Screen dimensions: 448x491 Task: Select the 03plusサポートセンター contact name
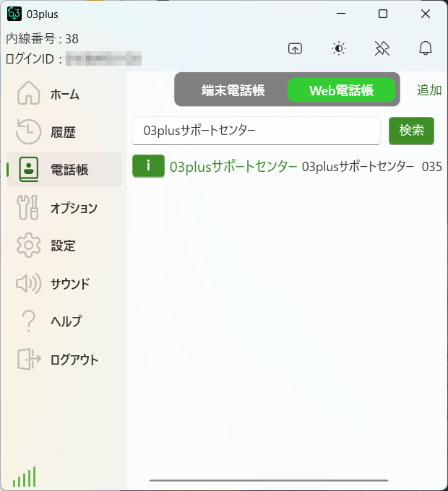pos(233,166)
